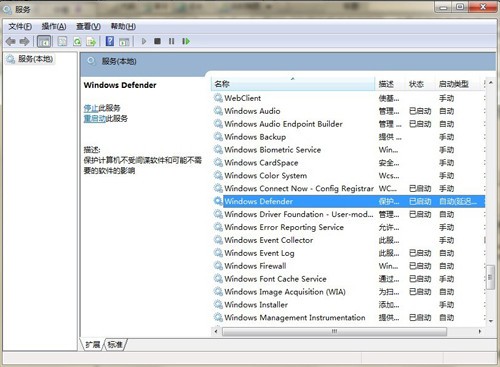The width and height of the screenshot is (500, 367).
Task: Open the help question-mark icon
Action: click(110, 41)
